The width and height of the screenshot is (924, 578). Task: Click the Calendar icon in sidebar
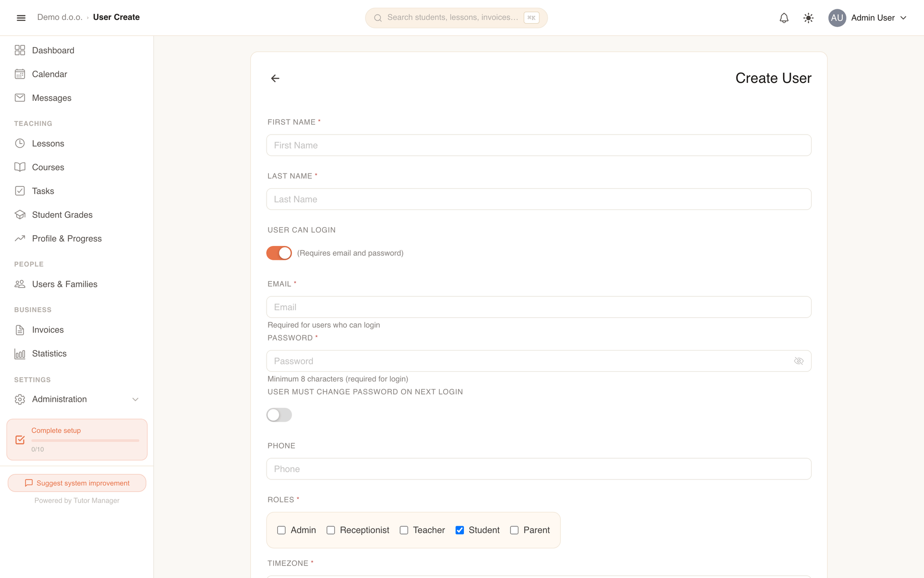(x=20, y=74)
